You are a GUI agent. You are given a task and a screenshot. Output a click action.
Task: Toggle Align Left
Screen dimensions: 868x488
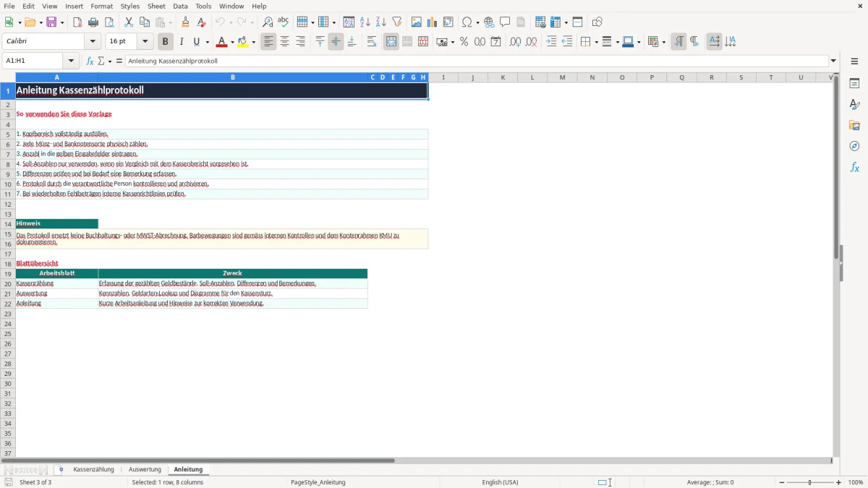click(268, 42)
